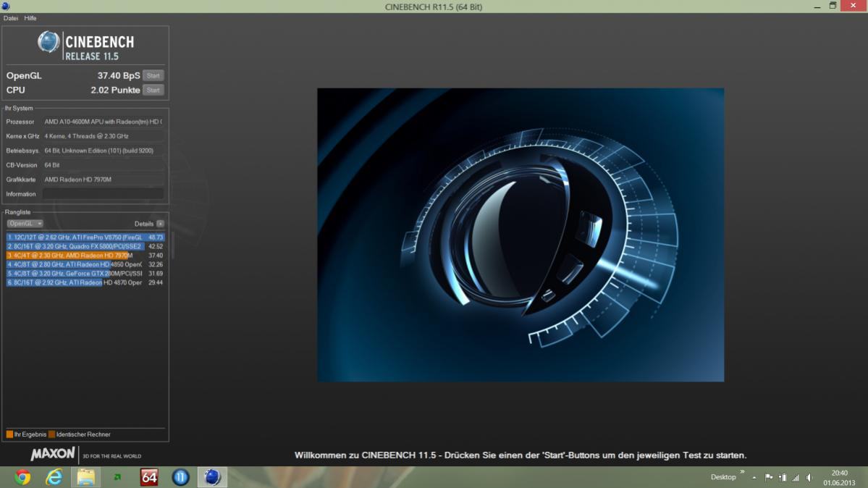Open Google Chrome from the taskbar
Image resolution: width=868 pixels, height=488 pixels.
[22, 477]
